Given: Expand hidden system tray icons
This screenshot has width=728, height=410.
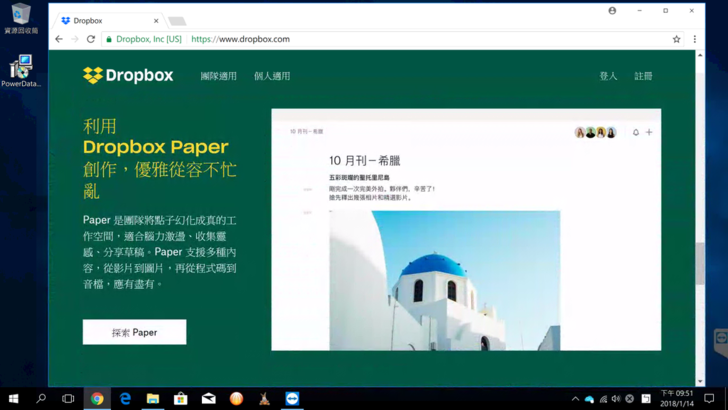Looking at the screenshot, I should (x=575, y=398).
